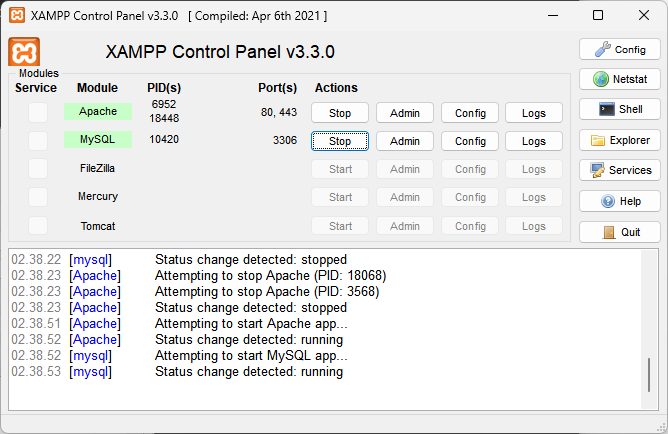Toggle the FileZilla service checkbox
Screen dimensions: 668x434
pyautogui.click(x=38, y=169)
